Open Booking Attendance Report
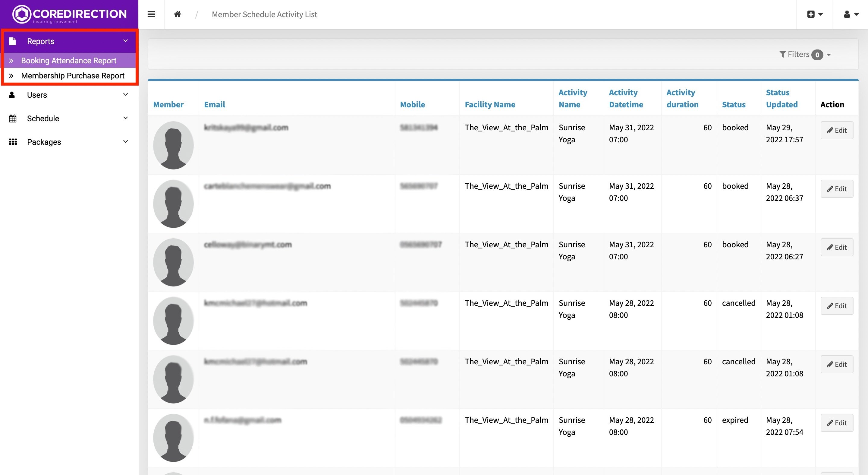 point(69,61)
